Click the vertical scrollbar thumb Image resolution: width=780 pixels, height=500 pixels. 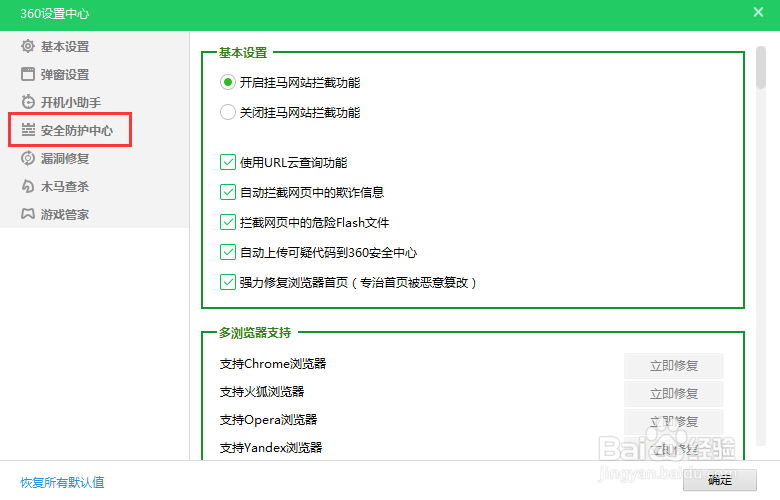pos(760,68)
